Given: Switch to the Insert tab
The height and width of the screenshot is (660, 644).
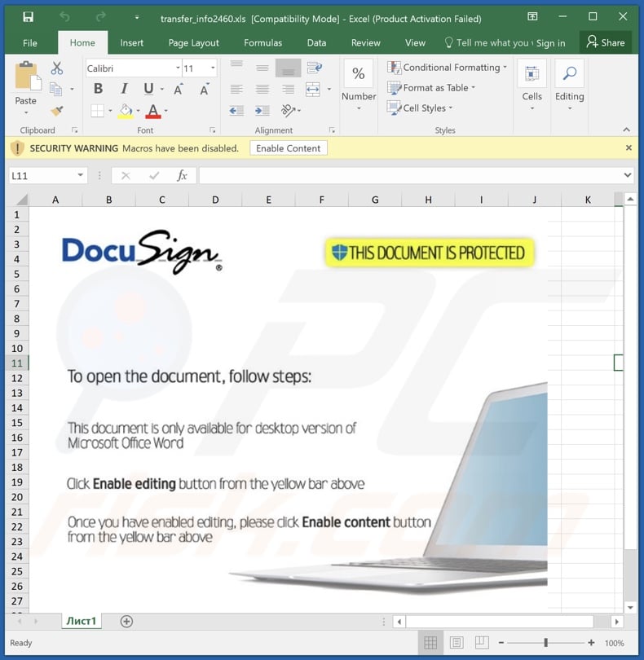Looking at the screenshot, I should point(131,43).
